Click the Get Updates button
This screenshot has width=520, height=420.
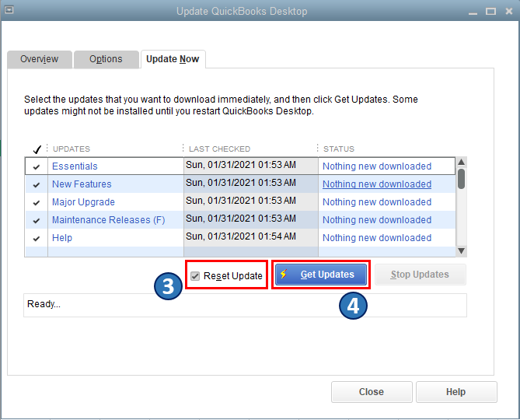tap(321, 275)
